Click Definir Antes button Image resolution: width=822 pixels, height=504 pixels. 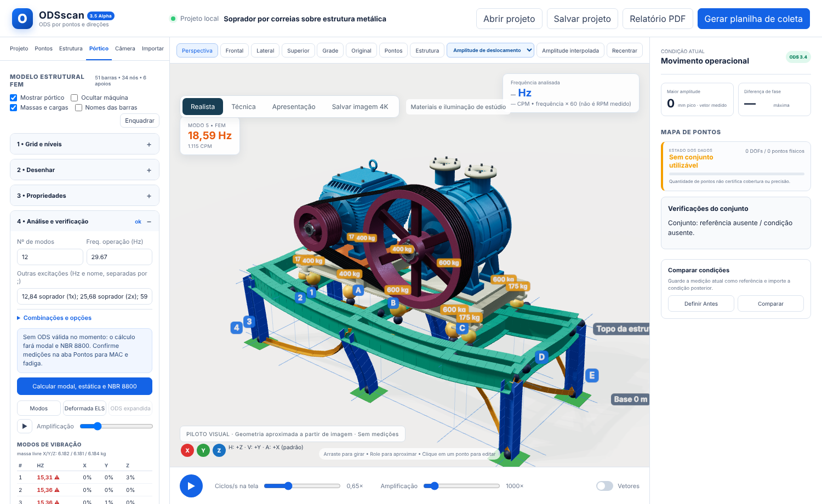coord(701,303)
